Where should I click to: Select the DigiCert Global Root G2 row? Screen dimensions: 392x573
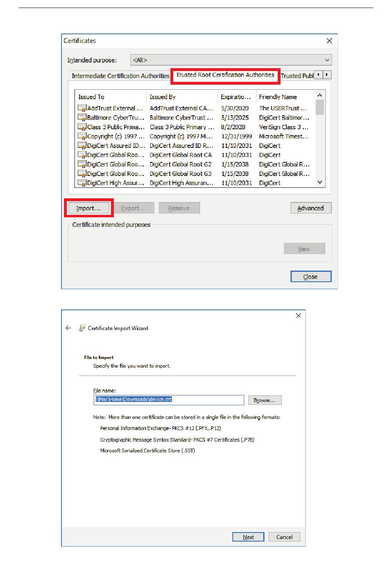coord(195,164)
